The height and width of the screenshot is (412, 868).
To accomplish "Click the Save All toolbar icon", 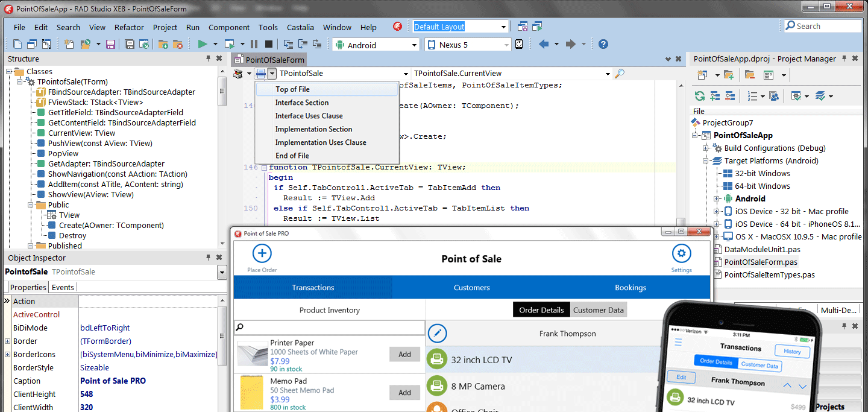I will coord(130,45).
